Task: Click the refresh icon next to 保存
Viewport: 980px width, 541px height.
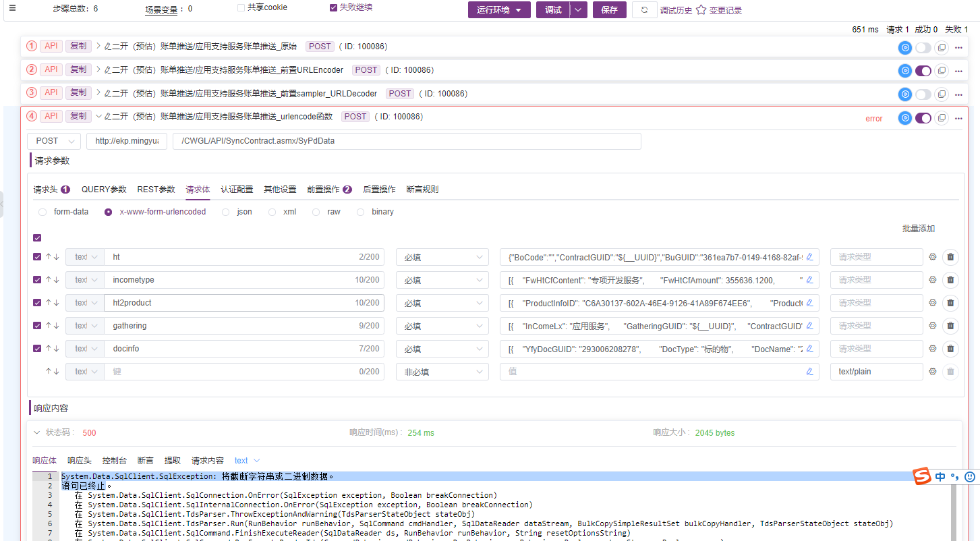Action: pos(645,10)
